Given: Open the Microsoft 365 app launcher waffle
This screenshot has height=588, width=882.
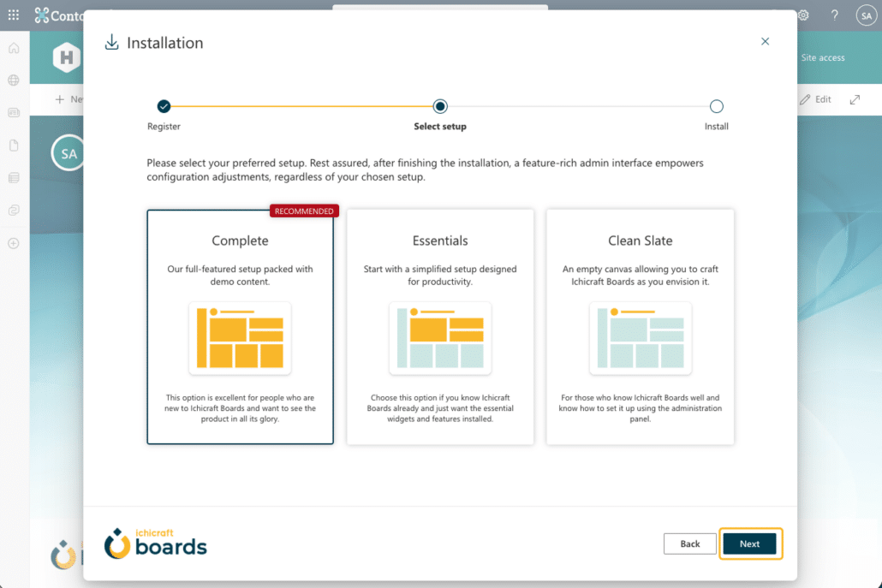Looking at the screenshot, I should coord(14,15).
